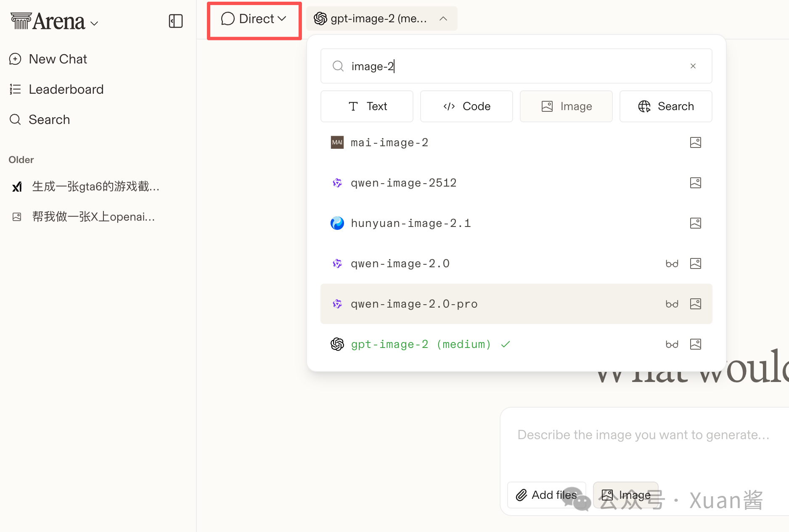Select the qwen-image-2512 model
Viewport: 789px width, 532px height.
516,183
